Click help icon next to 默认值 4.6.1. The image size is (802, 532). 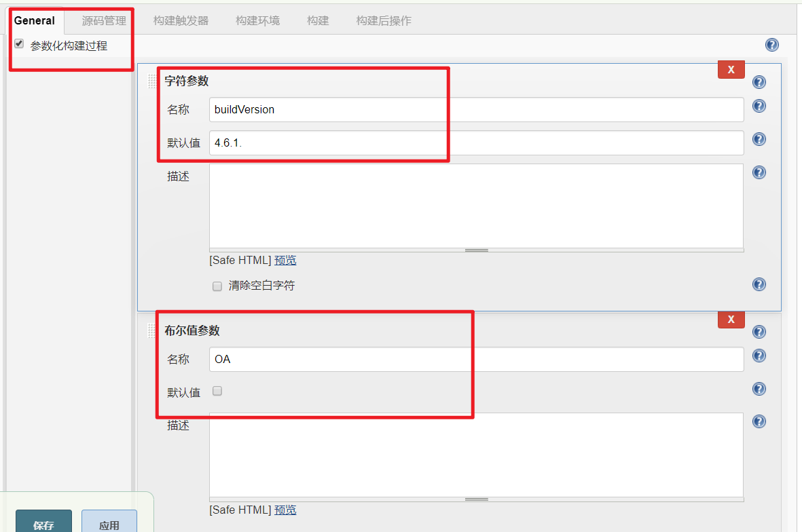[x=759, y=139]
